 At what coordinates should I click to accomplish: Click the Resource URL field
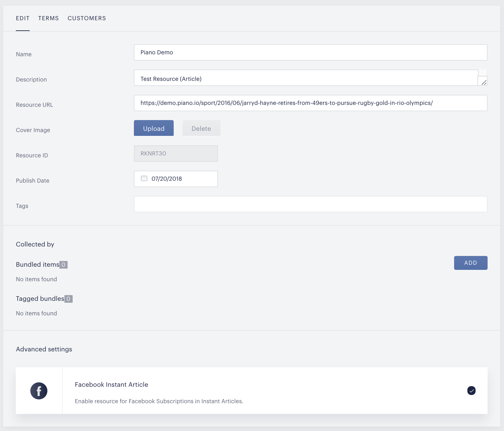pos(310,103)
